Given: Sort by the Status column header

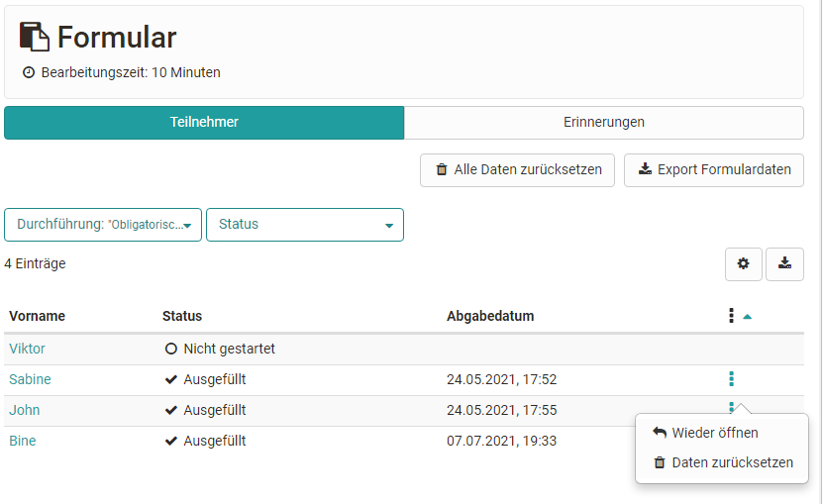Looking at the screenshot, I should 182,316.
